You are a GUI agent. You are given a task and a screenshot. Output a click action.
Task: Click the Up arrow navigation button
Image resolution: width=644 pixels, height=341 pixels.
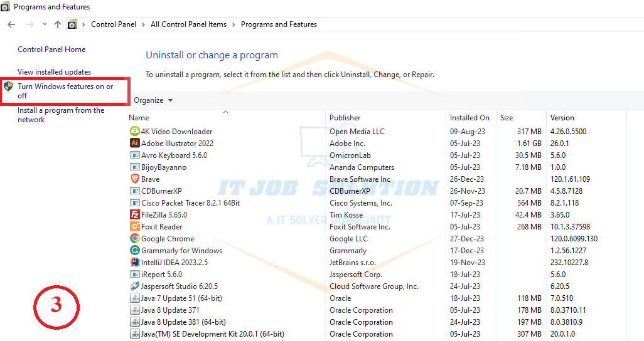tap(58, 24)
